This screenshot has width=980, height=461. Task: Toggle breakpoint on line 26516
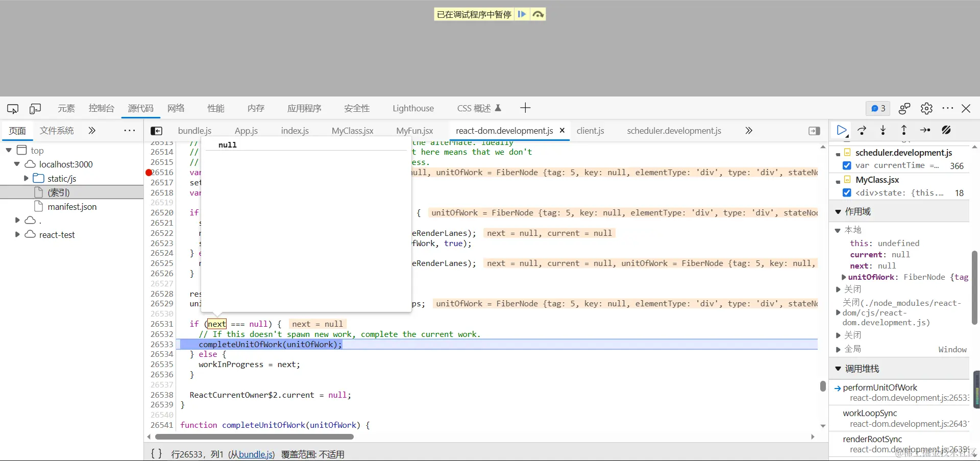149,173
